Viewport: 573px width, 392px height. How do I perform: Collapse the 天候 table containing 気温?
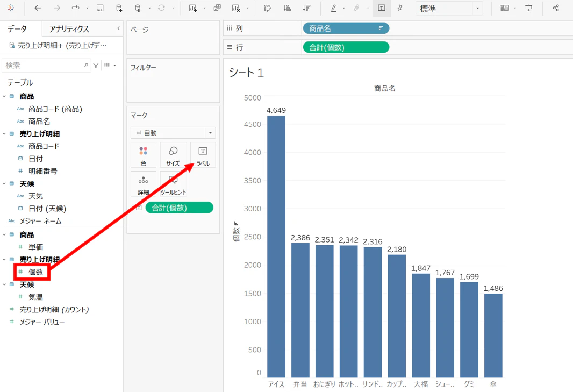(x=4, y=284)
